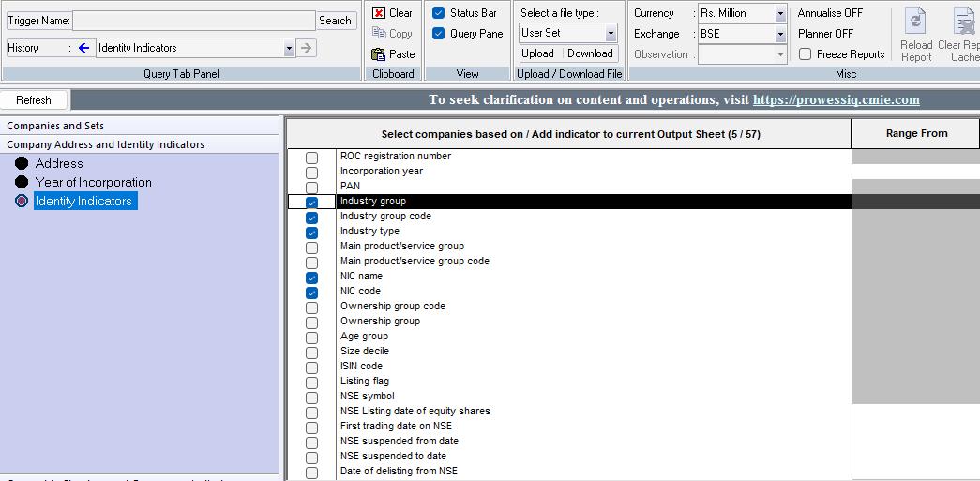The width and height of the screenshot is (980, 481).
Task: Open the History dropdown list
Action: (x=289, y=48)
